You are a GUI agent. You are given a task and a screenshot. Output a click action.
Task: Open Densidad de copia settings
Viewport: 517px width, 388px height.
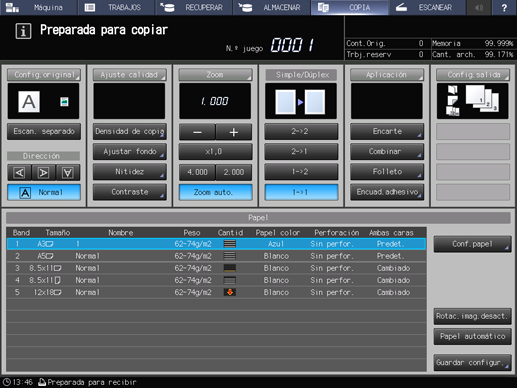tap(129, 131)
